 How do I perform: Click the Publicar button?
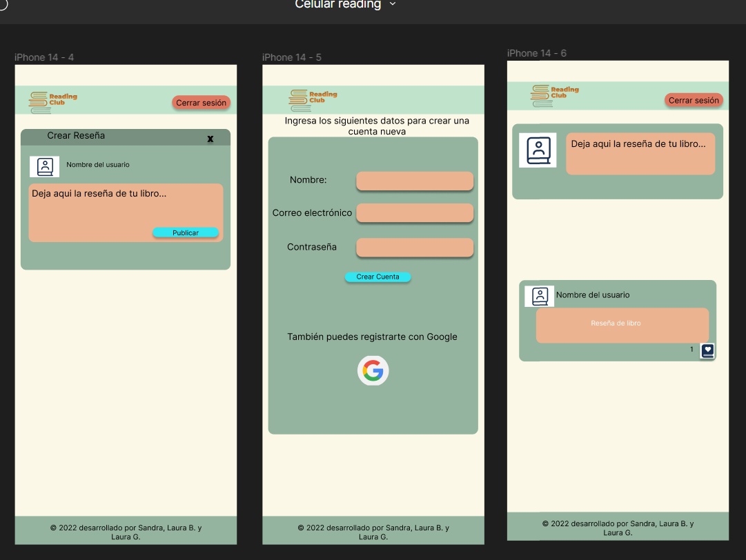pyautogui.click(x=186, y=232)
